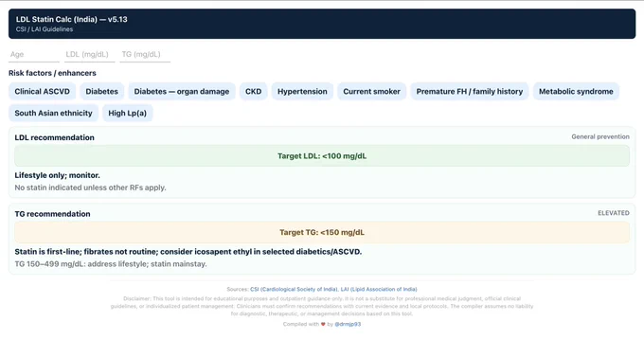
Task: Click the Age input field
Action: 34,54
